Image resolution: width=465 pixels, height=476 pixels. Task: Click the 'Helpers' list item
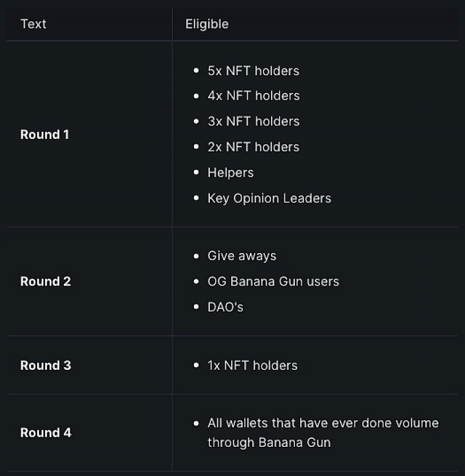pos(231,173)
